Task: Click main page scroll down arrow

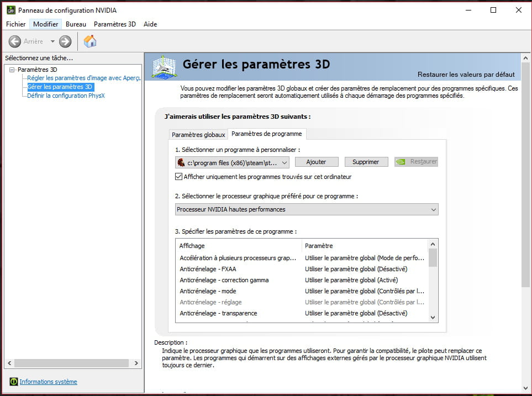Action: [525, 388]
